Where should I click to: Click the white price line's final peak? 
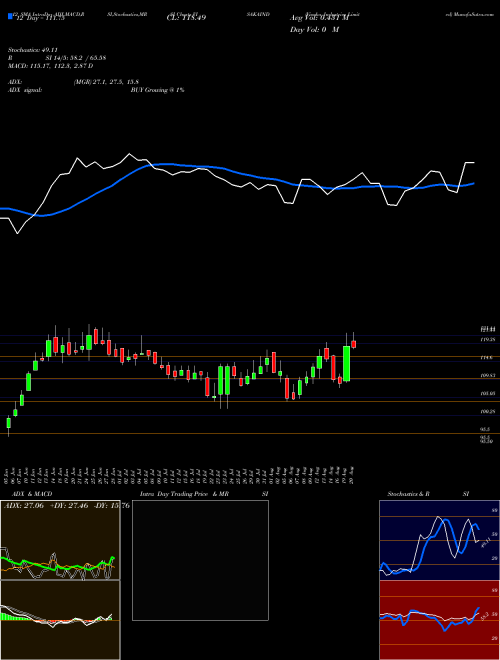click(470, 162)
